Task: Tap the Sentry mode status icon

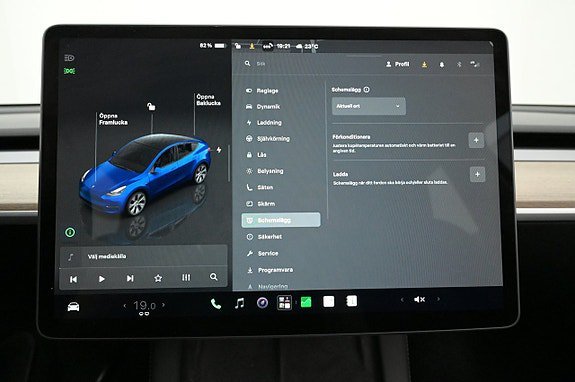Action: [268, 47]
